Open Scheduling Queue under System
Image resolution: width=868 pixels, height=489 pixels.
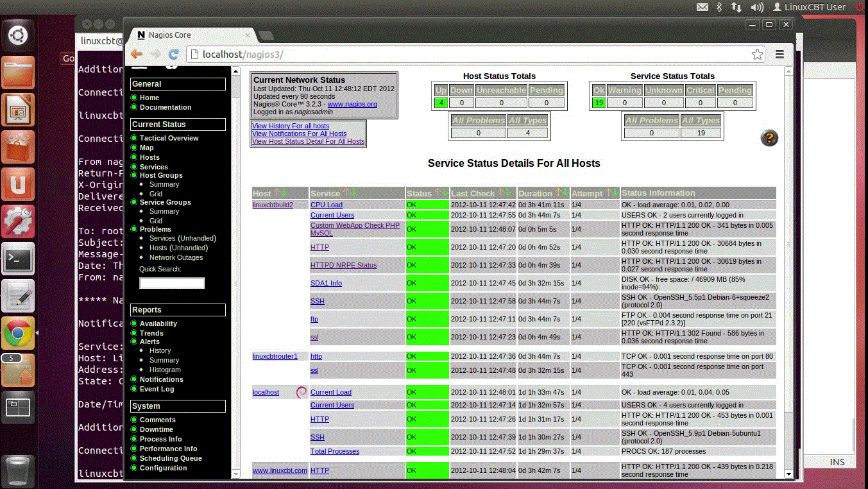(x=171, y=458)
